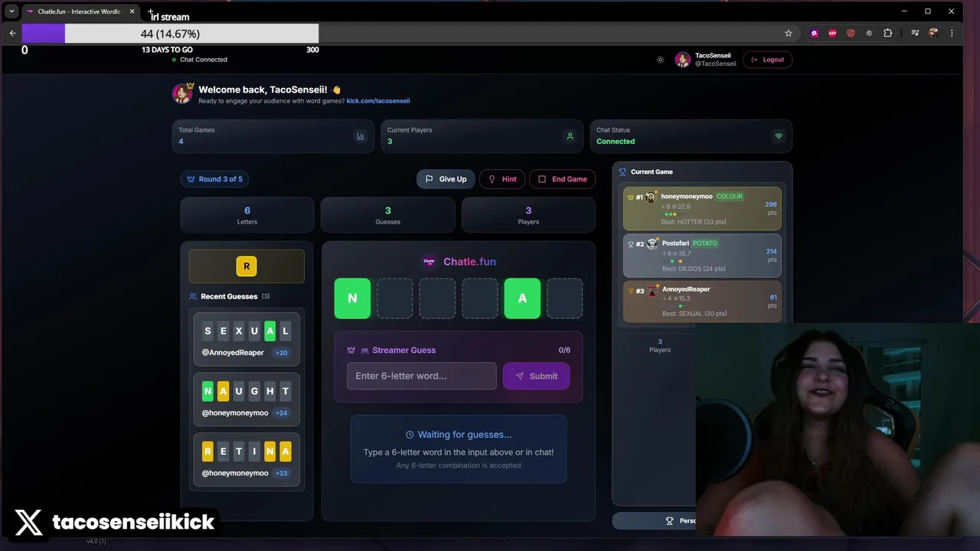Image resolution: width=980 pixels, height=551 pixels.
Task: Select the RETINA guess row
Action: click(x=247, y=460)
